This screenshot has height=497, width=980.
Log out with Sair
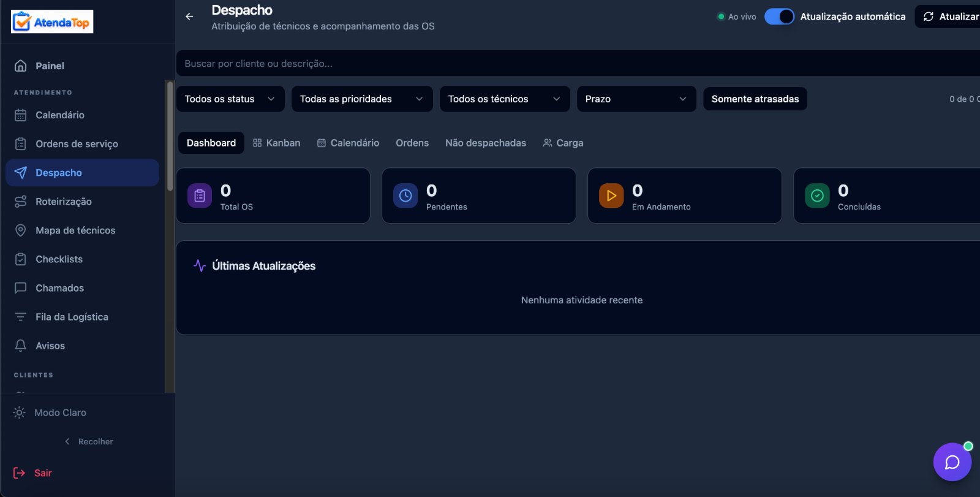33,472
